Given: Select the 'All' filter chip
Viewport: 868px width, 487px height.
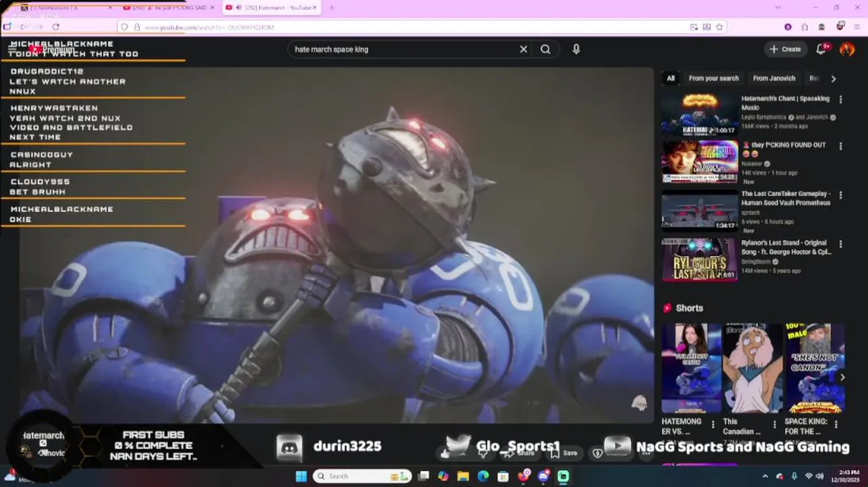Looking at the screenshot, I should pos(671,78).
